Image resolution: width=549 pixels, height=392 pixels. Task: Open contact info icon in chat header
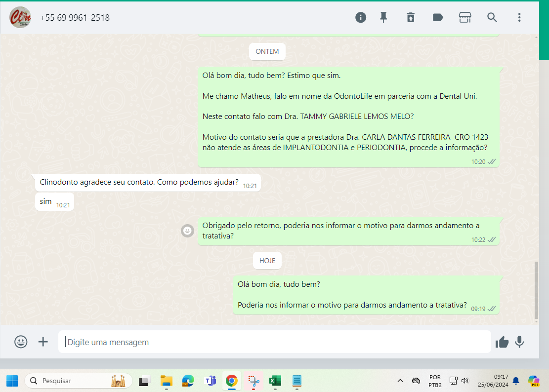pyautogui.click(x=361, y=17)
